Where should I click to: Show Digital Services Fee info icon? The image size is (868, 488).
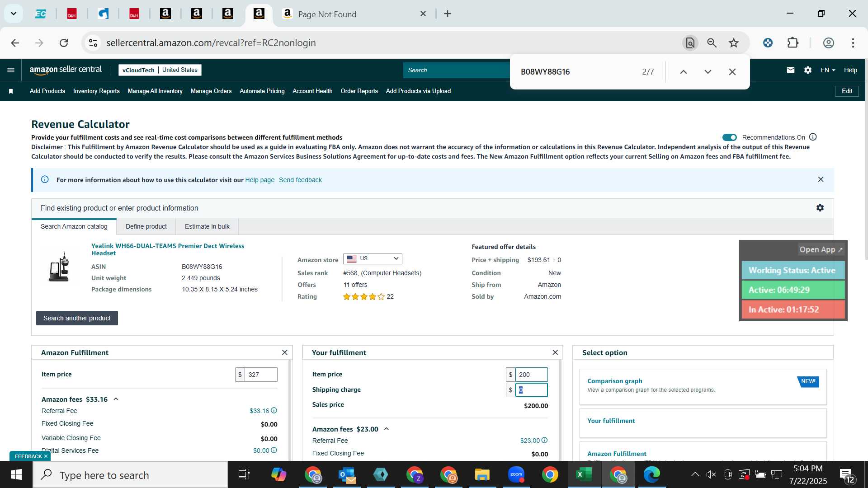pos(274,450)
